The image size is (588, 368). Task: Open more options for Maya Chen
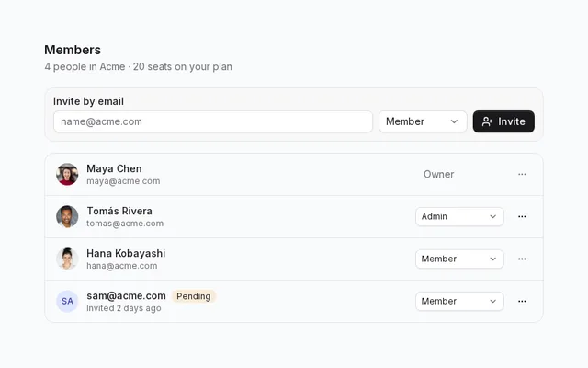pos(522,174)
